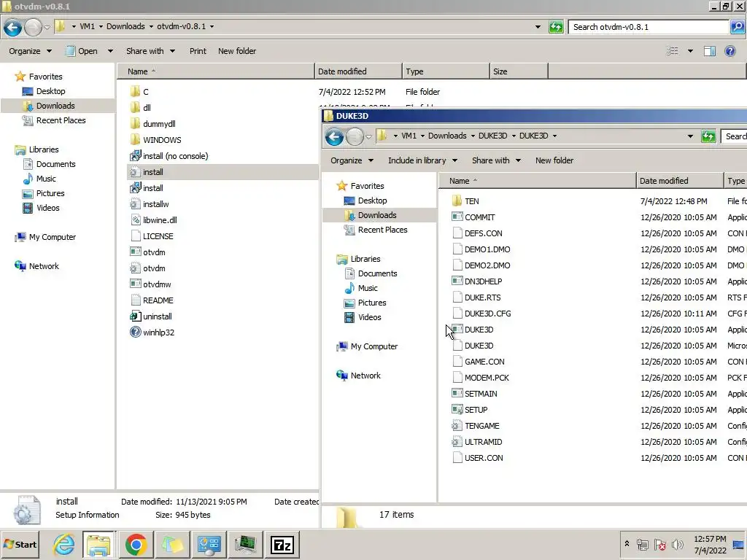Screen dimensions: 747x560
Task: Select the LICENSE file in otvdm-v0.8.1
Action: (152, 236)
